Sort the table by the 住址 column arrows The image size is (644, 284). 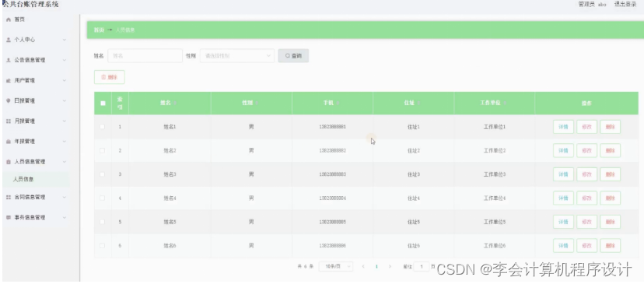pos(418,103)
